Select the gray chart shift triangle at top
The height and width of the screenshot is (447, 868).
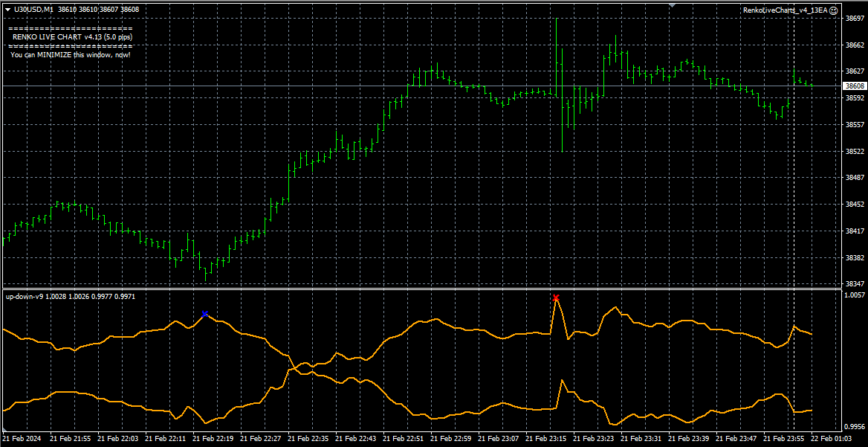pyautogui.click(x=673, y=5)
